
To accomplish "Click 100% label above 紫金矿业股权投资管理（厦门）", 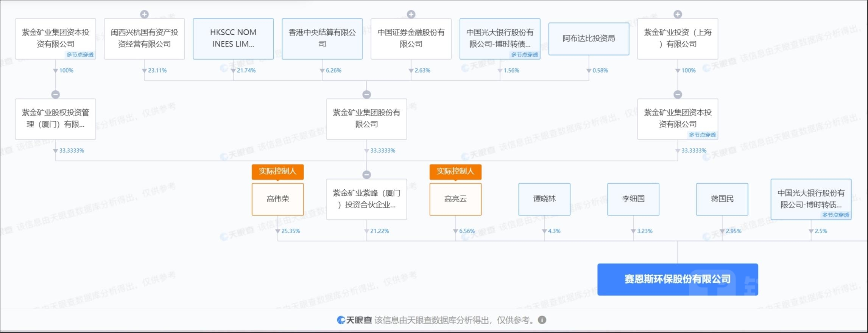I will tap(66, 71).
